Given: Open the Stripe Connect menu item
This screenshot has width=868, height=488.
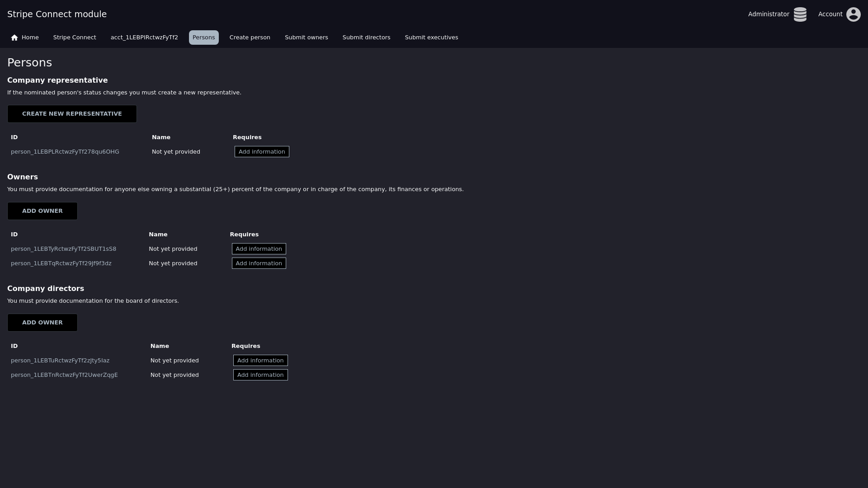Looking at the screenshot, I should coord(75,38).
